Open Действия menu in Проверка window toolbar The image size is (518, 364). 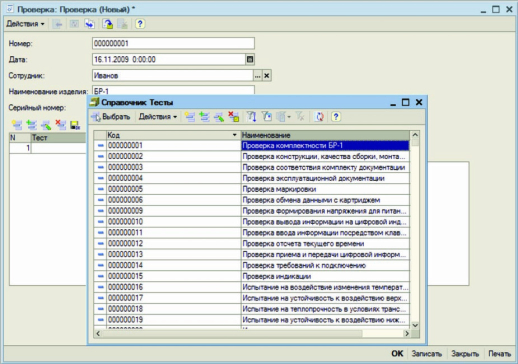[25, 24]
